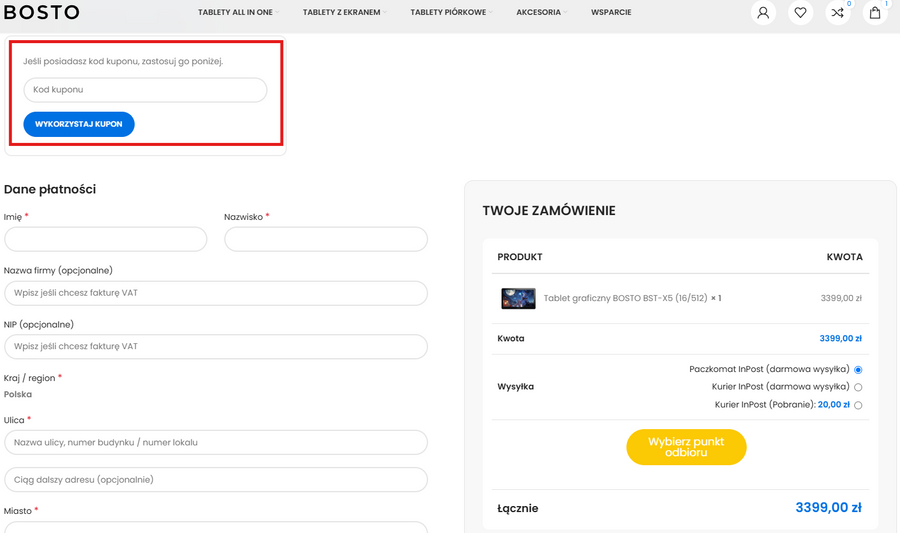Expand the Tablety z Ekranem menu
This screenshot has height=533, width=900.
point(344,12)
